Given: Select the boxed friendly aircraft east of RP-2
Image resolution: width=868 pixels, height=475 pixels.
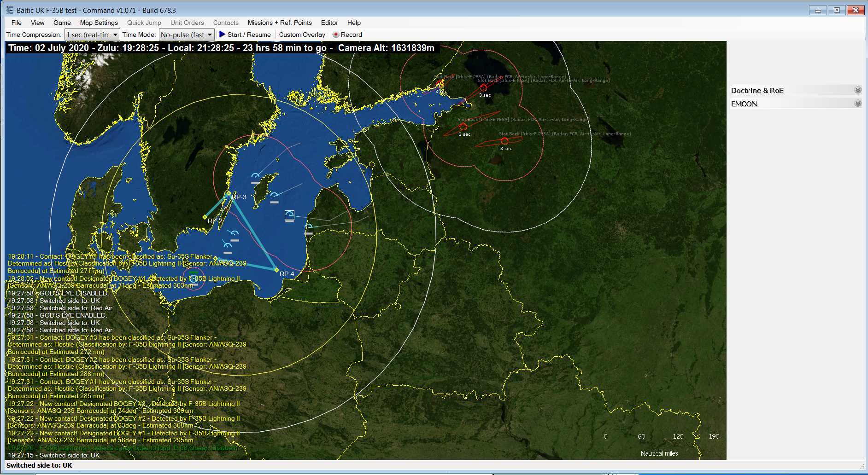Looking at the screenshot, I should (x=289, y=215).
